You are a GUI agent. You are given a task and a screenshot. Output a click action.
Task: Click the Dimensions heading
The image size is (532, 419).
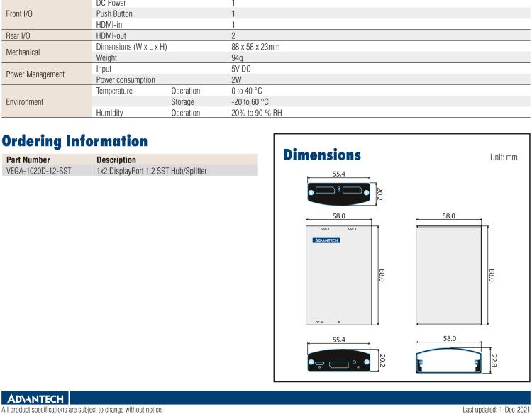tap(322, 155)
